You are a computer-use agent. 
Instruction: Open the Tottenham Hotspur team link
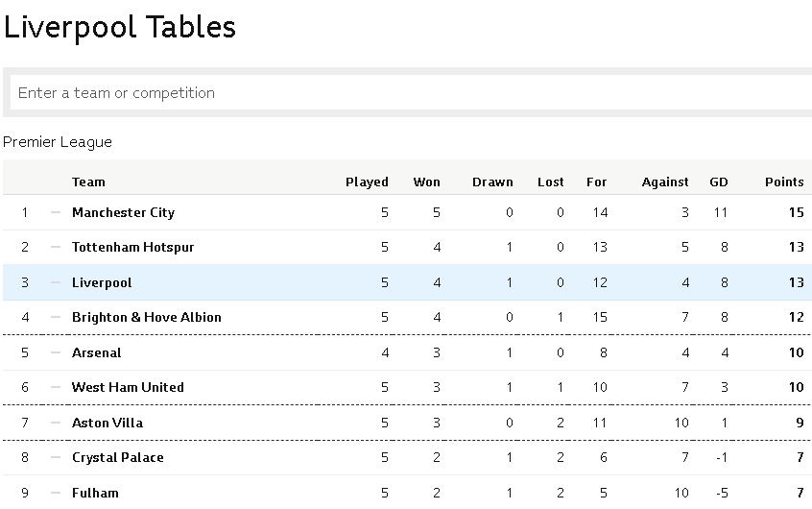point(132,247)
